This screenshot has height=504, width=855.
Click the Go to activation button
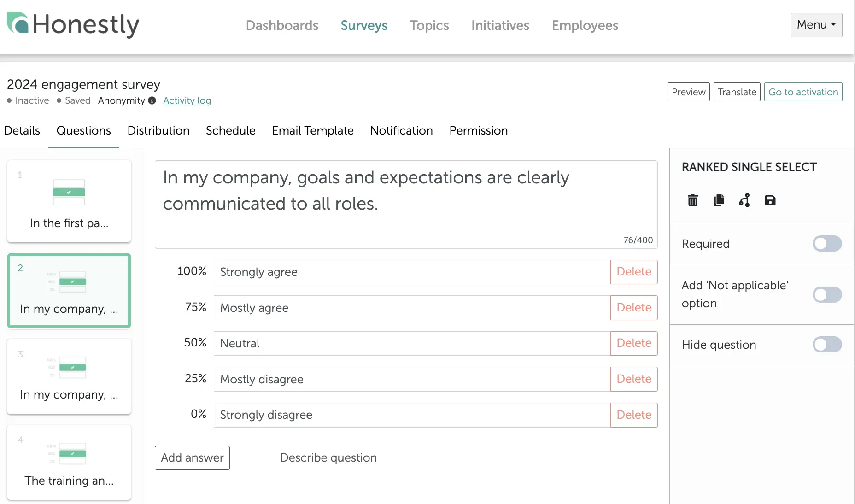tap(803, 92)
